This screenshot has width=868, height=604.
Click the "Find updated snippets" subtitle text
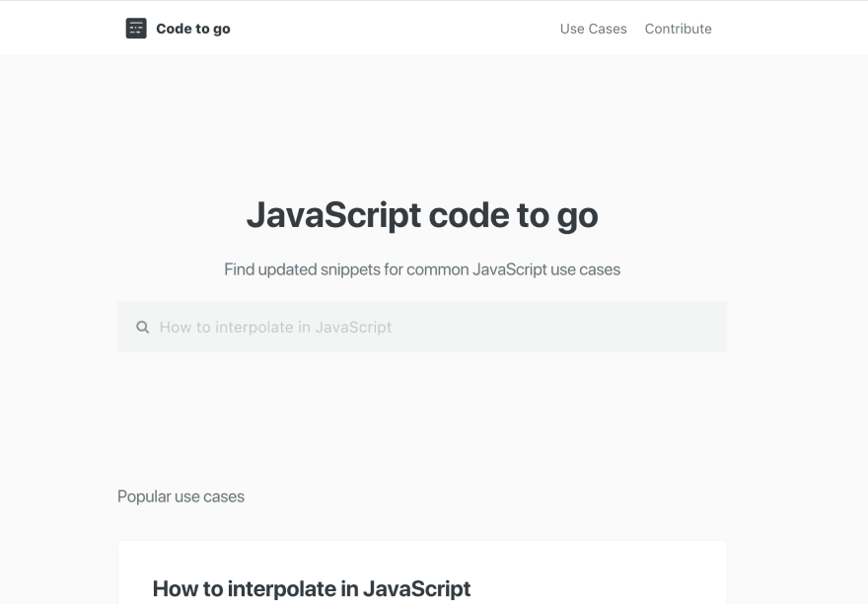pos(422,269)
